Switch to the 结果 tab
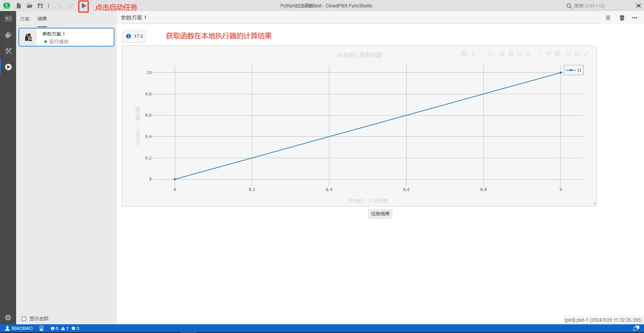 click(x=42, y=19)
